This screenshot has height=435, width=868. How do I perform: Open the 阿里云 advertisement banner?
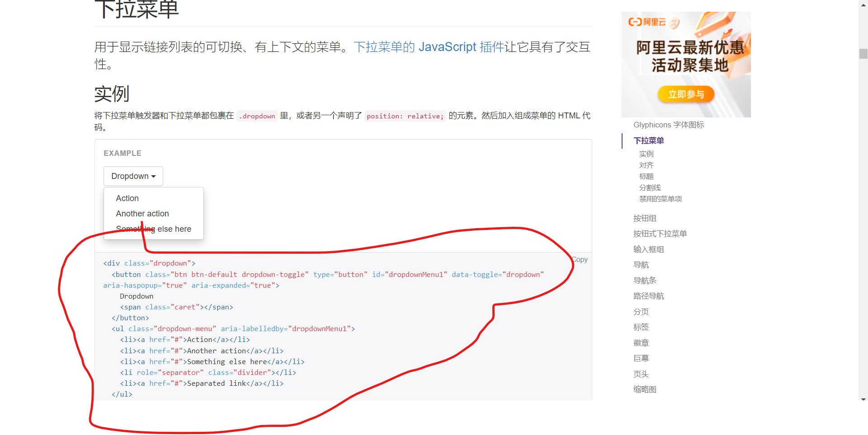click(x=686, y=65)
